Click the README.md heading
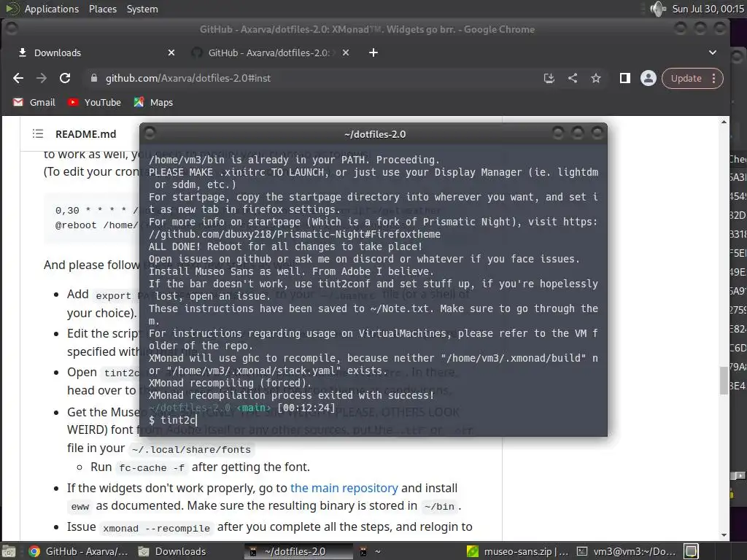Viewport: 747px width, 560px height. (x=86, y=134)
